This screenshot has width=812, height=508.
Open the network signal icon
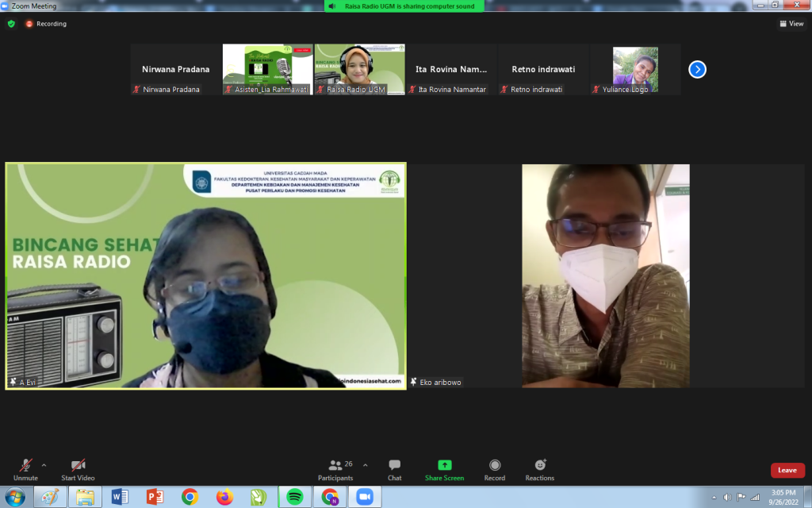755,498
